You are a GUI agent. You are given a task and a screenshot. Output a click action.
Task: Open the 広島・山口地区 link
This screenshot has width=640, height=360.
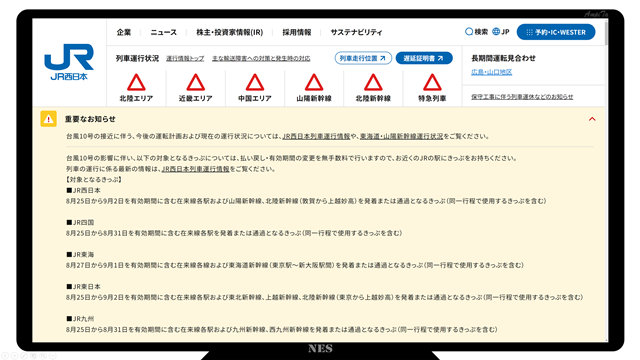pos(491,72)
